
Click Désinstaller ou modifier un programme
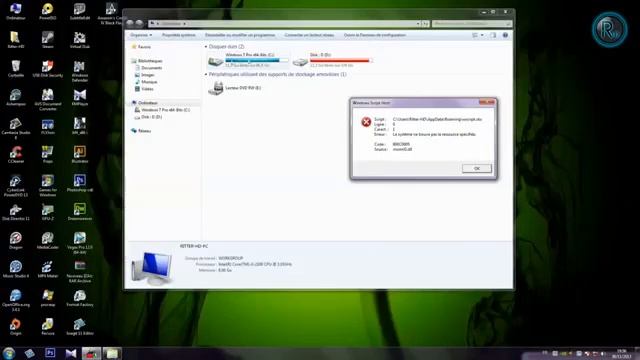(240, 35)
